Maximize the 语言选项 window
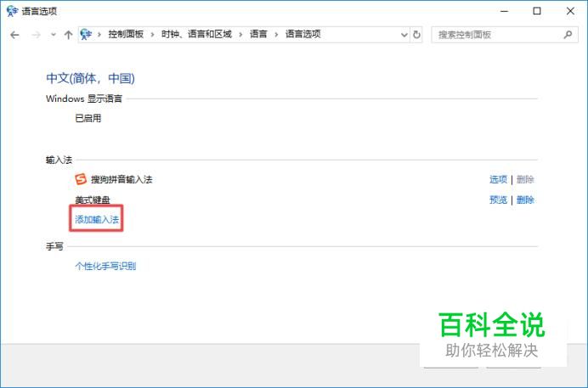The height and width of the screenshot is (388, 588). click(537, 11)
